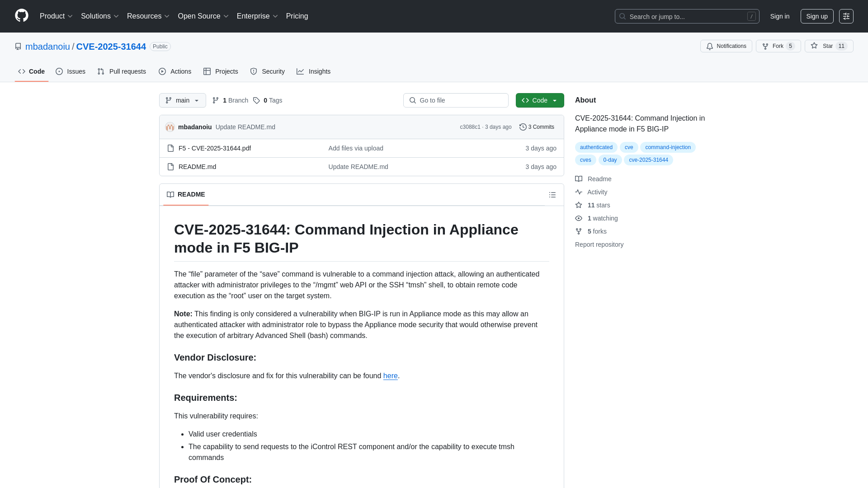Open the latest commit message Update README.md
This screenshot has width=868, height=488.
pos(245,127)
